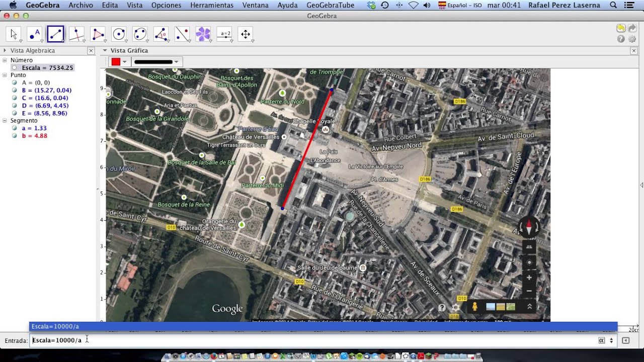Open the special characters alpha button

pos(601,340)
